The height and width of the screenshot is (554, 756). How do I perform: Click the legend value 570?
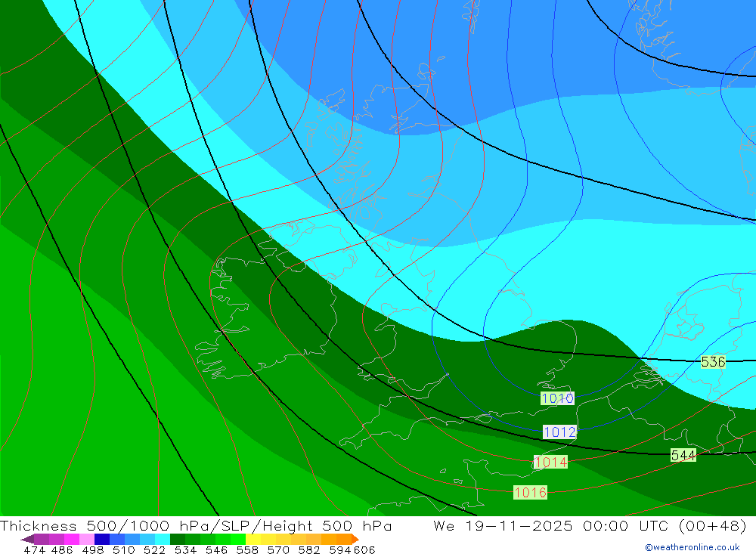click(x=278, y=550)
